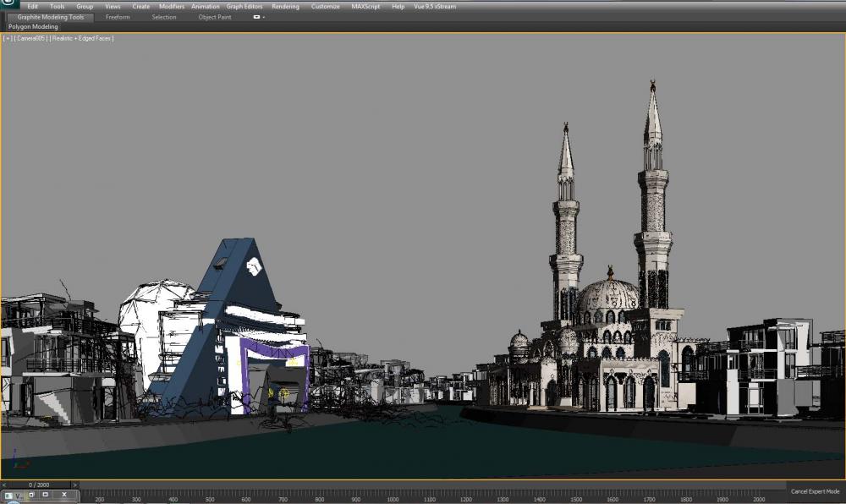Switch to the Freeform ribbon tab
846x504 pixels.
click(x=118, y=17)
